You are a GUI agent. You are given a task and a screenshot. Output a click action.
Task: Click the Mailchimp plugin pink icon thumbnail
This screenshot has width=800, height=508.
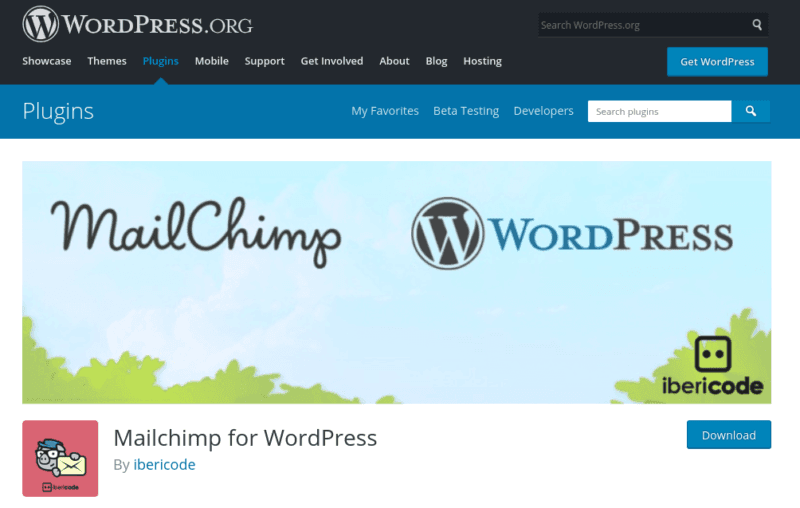pyautogui.click(x=60, y=458)
